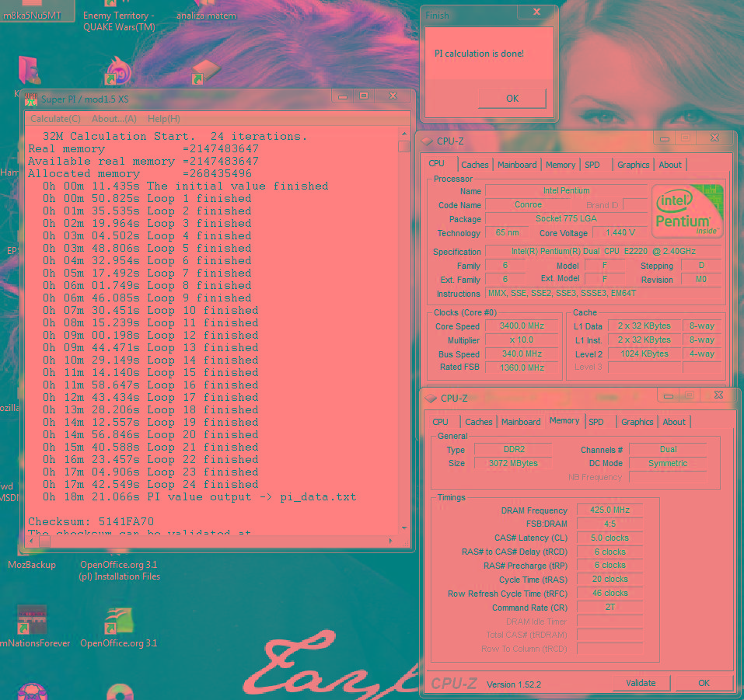Open the Calculate(C) menu in Super PI
Image resolution: width=744 pixels, height=700 pixels.
tap(55, 119)
